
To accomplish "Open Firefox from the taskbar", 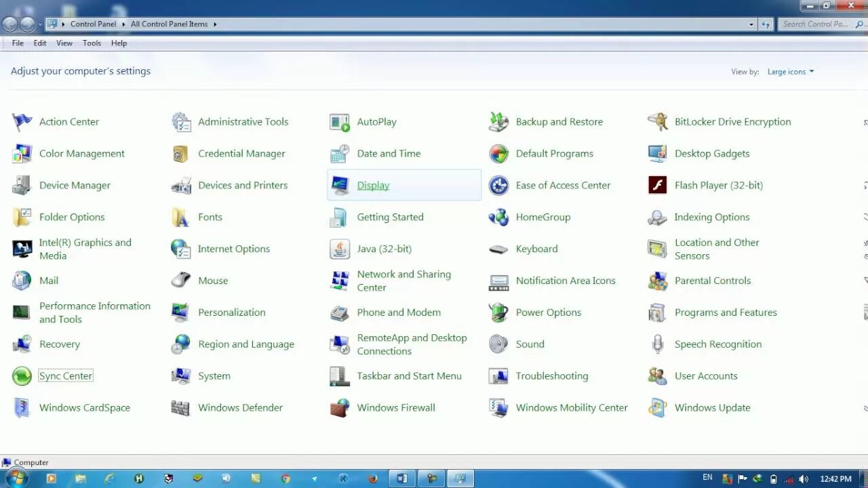I will (373, 479).
